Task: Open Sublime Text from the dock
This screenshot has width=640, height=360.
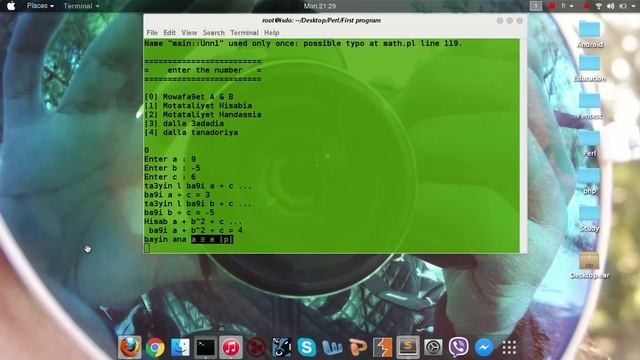Action: [408, 348]
